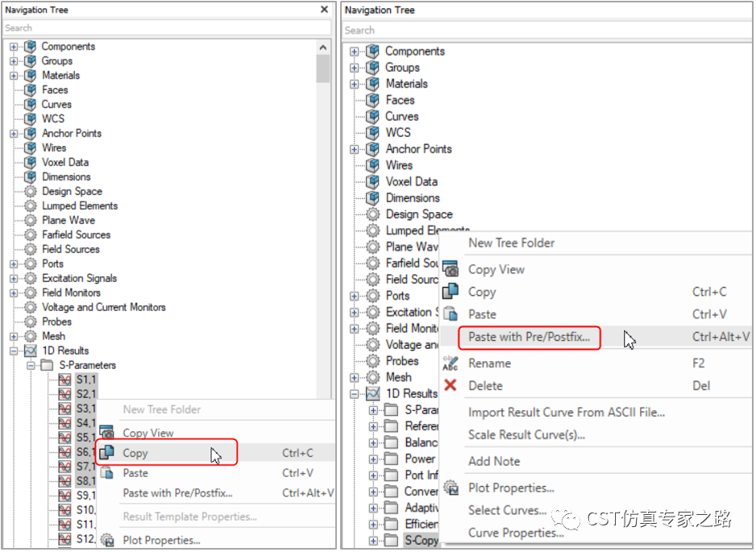Click Search field in right Navigation Tree
This screenshot has width=756, height=552.
coord(546,30)
